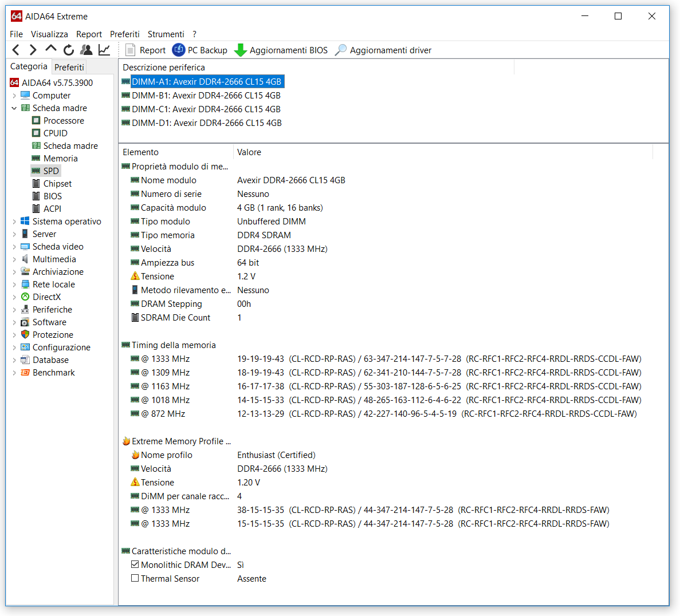Click the Configurazione icon
This screenshot has height=616, width=680.
point(25,348)
